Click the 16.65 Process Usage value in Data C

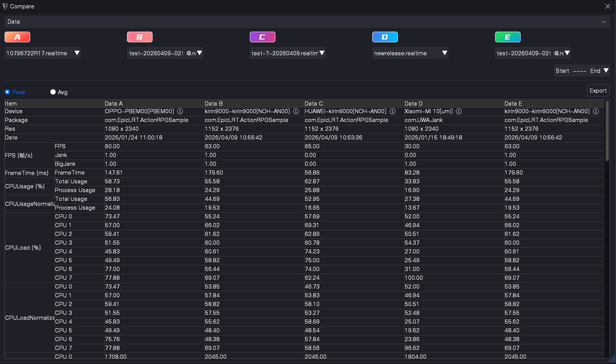[312, 208]
